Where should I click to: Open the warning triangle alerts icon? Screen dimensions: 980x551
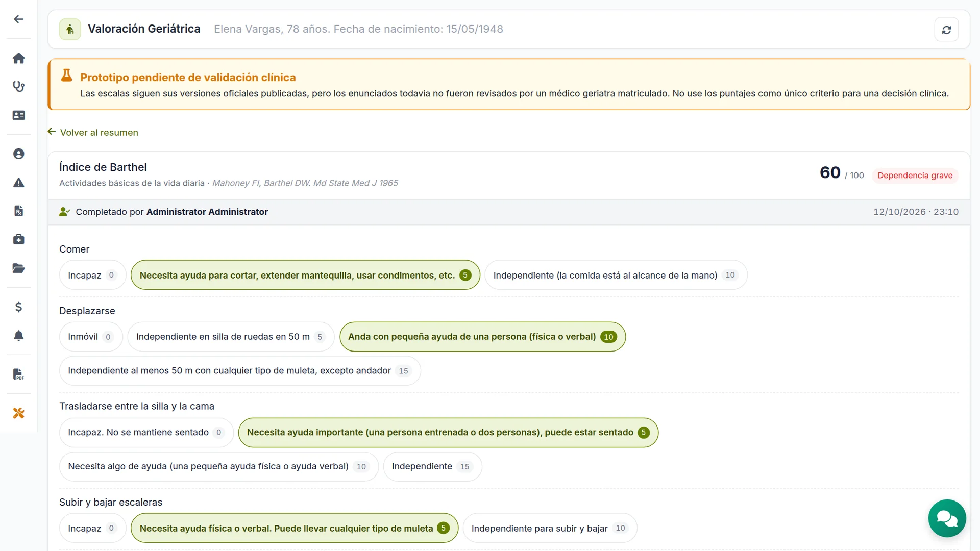pyautogui.click(x=19, y=183)
